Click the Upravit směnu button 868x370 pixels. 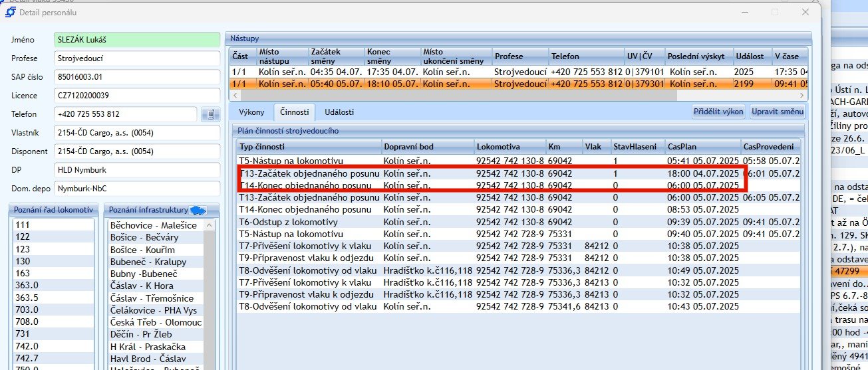[778, 112]
